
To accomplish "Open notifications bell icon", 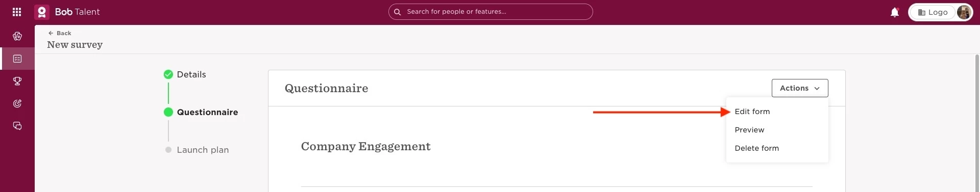I will (895, 12).
